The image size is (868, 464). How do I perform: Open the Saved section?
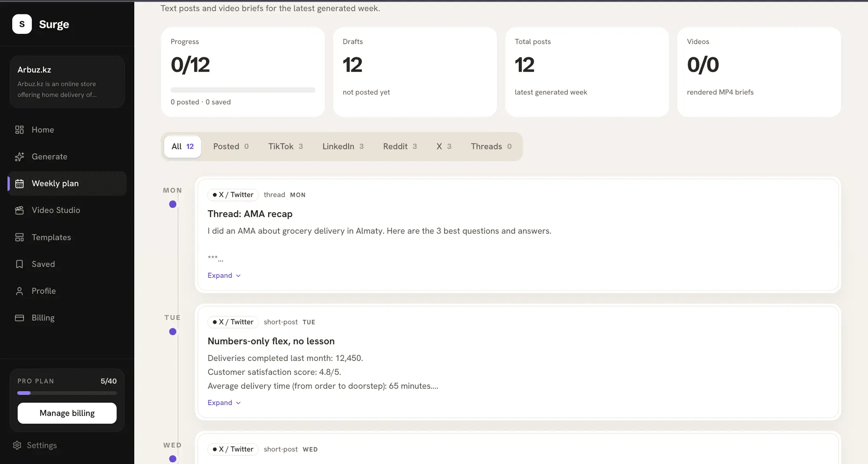pos(67,264)
